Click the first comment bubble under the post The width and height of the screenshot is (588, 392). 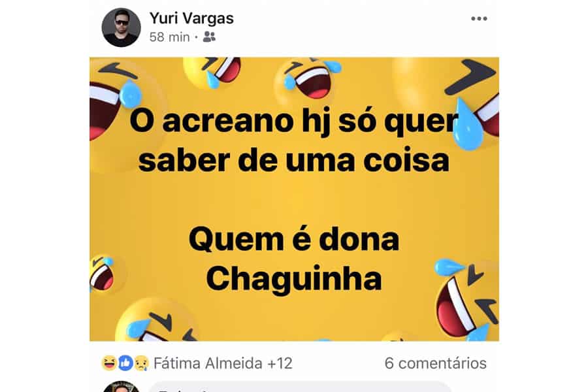(300, 387)
